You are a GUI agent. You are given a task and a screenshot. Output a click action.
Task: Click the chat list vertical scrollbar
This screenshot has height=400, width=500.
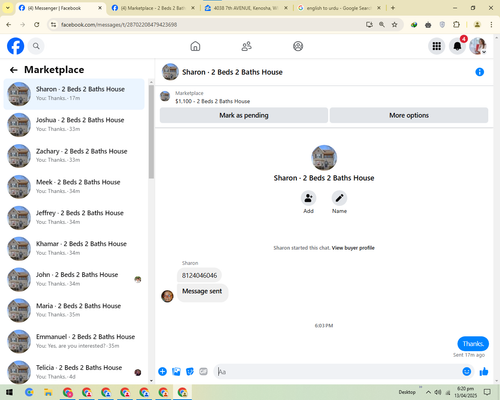point(151,132)
